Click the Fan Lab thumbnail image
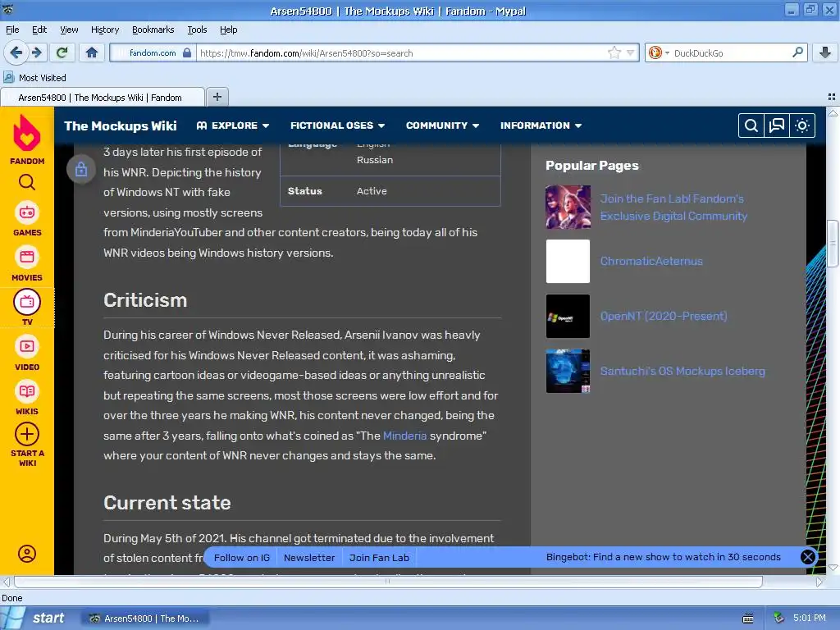 click(x=568, y=207)
